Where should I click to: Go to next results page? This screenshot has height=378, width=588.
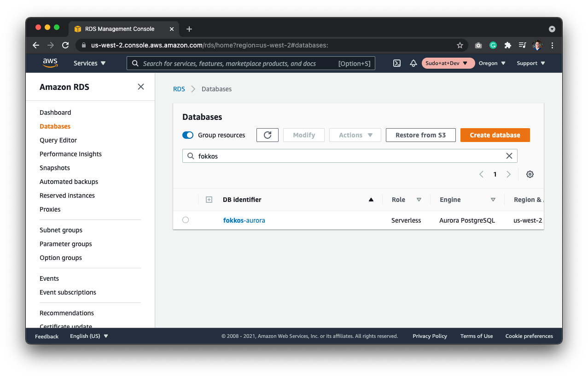509,174
